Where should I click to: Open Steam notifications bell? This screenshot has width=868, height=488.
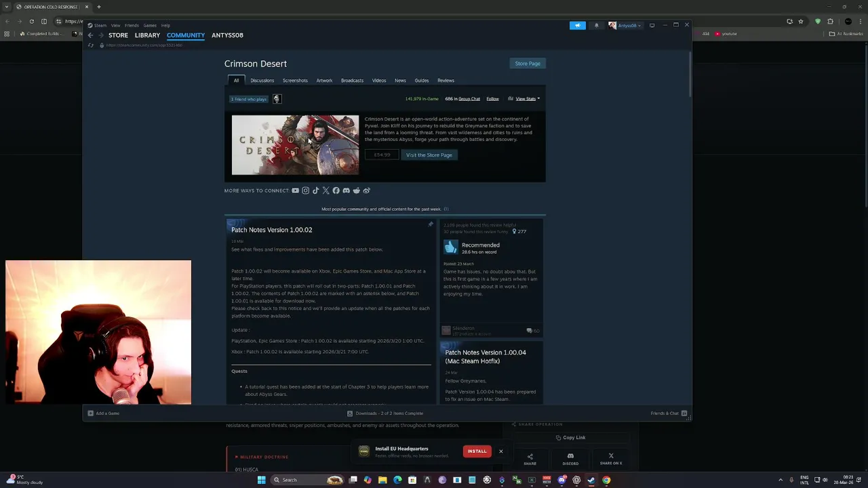596,26
